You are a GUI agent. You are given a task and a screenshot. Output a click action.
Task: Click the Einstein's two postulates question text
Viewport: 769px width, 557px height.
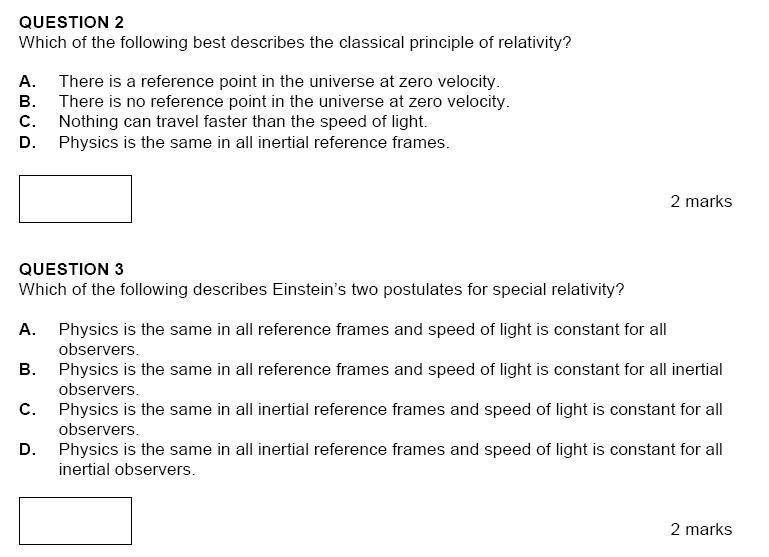(x=321, y=290)
